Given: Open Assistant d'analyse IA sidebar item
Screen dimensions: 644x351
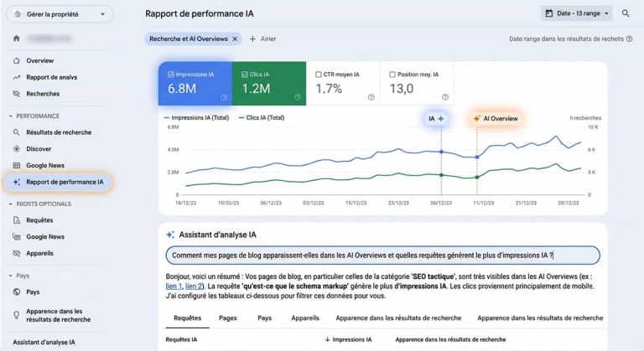Looking at the screenshot, I should tap(44, 343).
